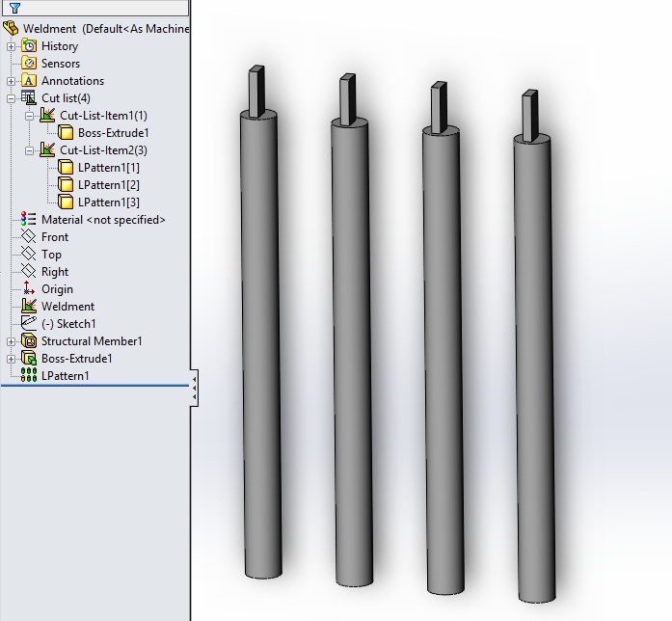
Task: Expand the History node
Action: pos(12,46)
